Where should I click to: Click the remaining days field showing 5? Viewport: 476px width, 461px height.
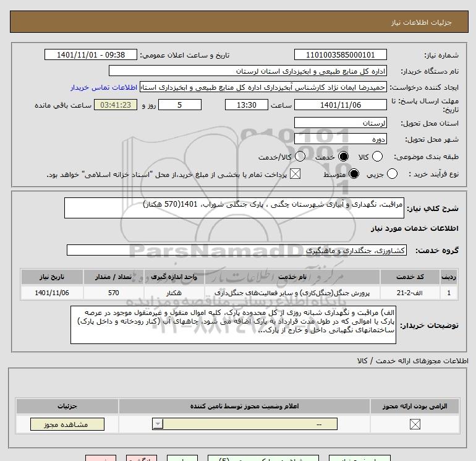pyautogui.click(x=180, y=105)
